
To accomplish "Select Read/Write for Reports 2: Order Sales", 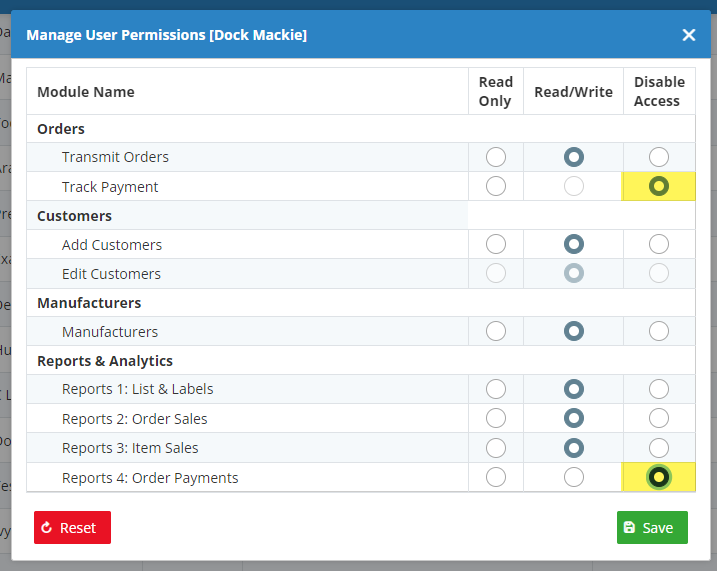I will point(573,418).
